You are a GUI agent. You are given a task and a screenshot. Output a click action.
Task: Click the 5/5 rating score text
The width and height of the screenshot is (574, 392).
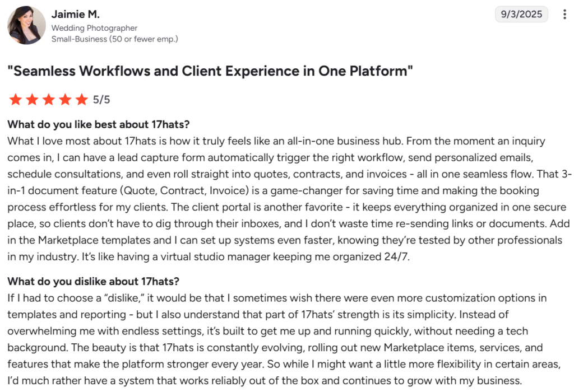pyautogui.click(x=101, y=100)
